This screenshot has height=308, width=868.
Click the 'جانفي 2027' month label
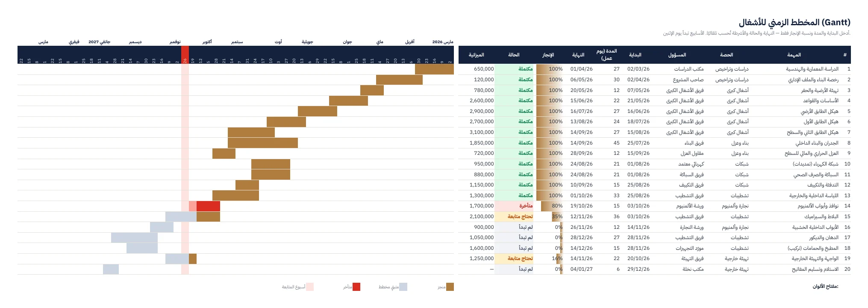[x=100, y=42]
